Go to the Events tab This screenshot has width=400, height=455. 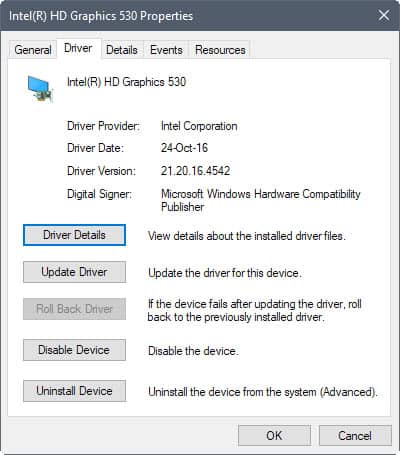pyautogui.click(x=166, y=50)
